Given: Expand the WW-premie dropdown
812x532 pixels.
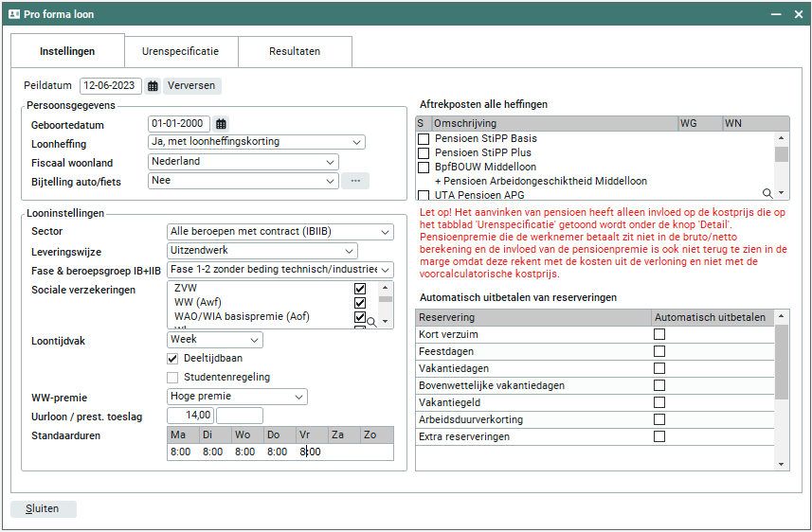Looking at the screenshot, I should [x=237, y=397].
